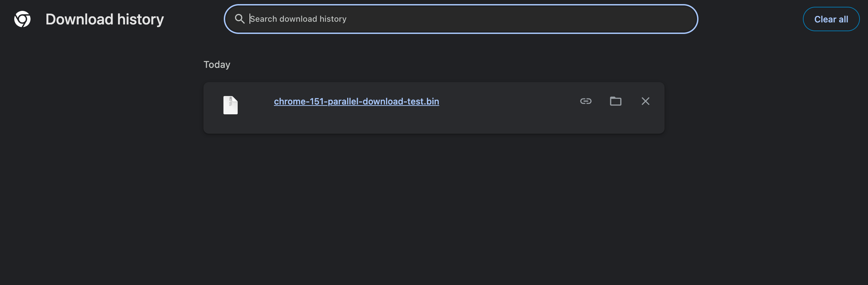868x285 pixels.
Task: Click the document thumbnail of the download
Action: (x=231, y=105)
